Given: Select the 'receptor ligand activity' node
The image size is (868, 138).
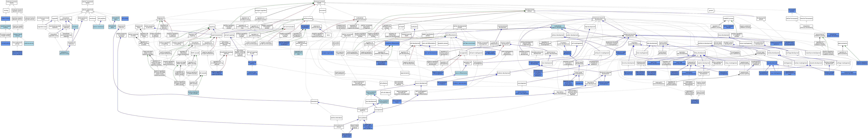Looking at the screenshot, I should [18, 35].
